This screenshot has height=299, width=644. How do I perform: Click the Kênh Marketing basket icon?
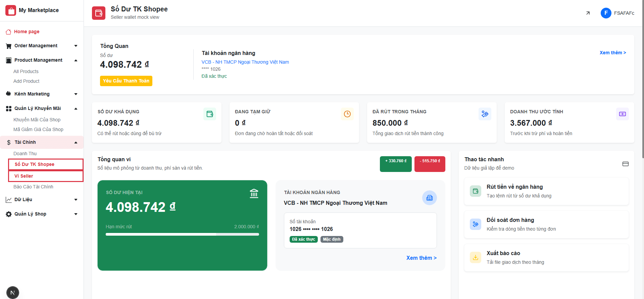tap(9, 94)
